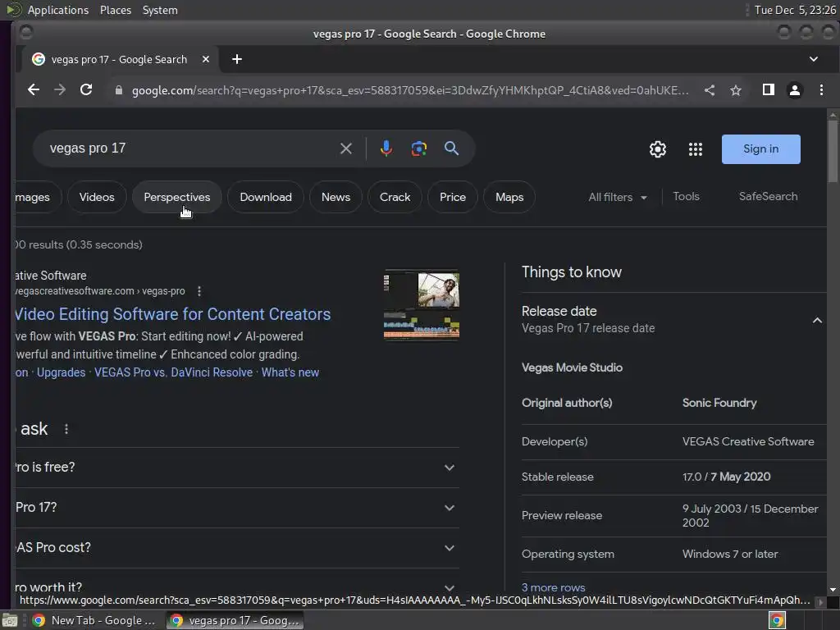Click the 17.0 / 7 May 2020 value
The height and width of the screenshot is (630, 840).
(x=727, y=477)
